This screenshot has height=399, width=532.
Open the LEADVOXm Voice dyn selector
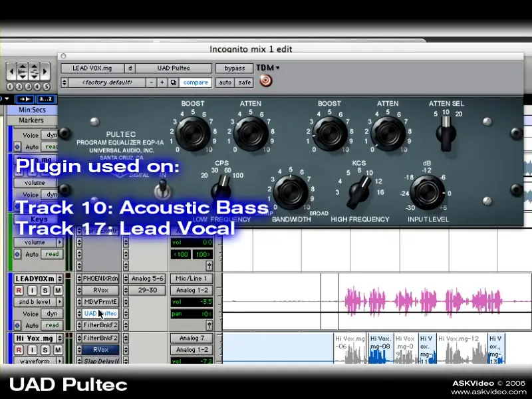(x=52, y=314)
